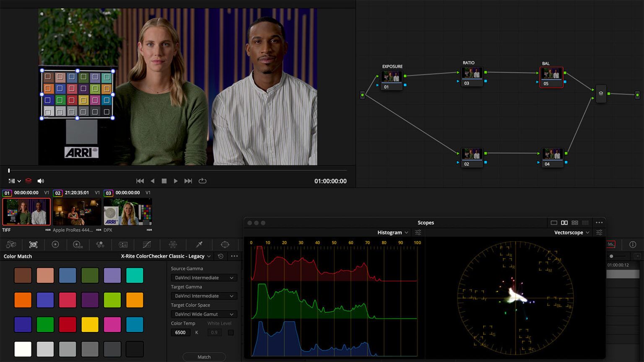This screenshot has width=644, height=362.
Task: Toggle the White Level checkbox
Action: pyautogui.click(x=230, y=332)
